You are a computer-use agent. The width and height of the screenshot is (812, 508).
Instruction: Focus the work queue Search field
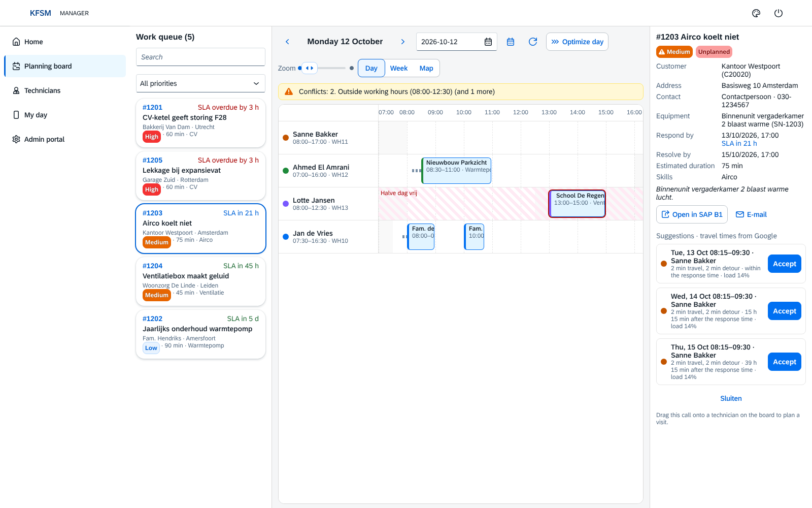[200, 57]
